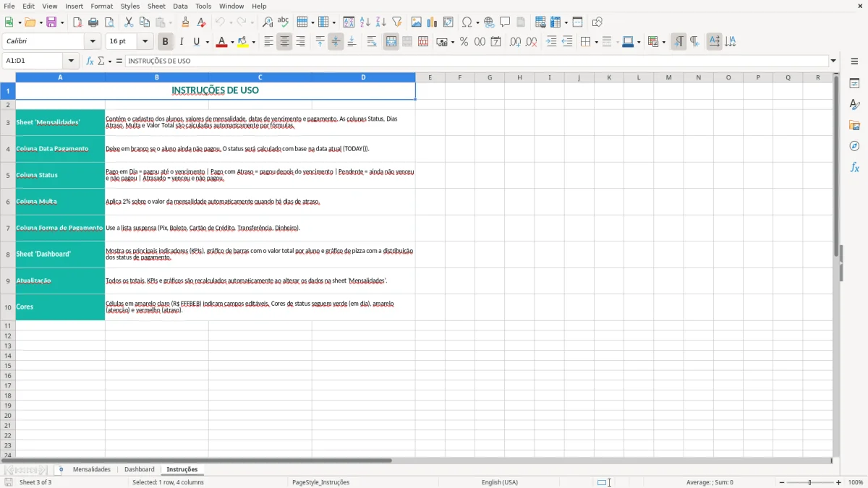The image size is (868, 488).
Task: Save the document with the Save icon
Action: click(51, 22)
